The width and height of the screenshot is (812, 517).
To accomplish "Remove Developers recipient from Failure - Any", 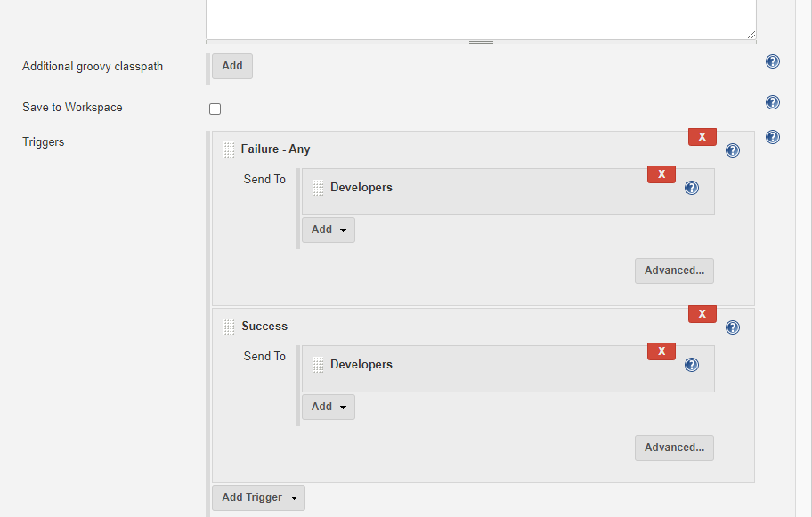I will [x=662, y=174].
